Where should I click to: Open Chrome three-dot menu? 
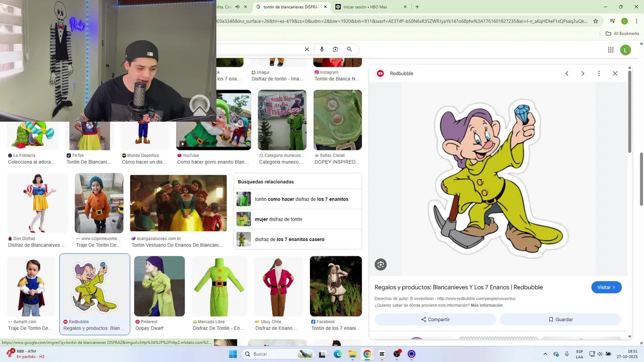pyautogui.click(x=635, y=21)
